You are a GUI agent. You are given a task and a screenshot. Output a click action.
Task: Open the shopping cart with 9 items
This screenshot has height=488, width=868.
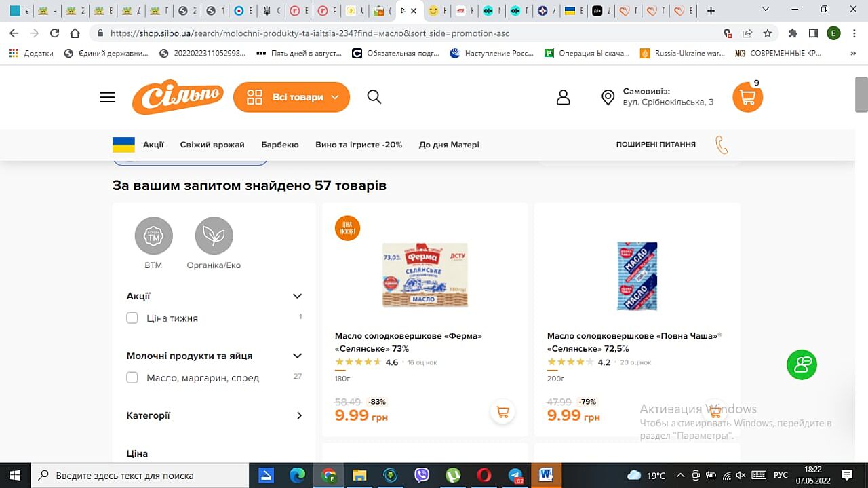747,98
